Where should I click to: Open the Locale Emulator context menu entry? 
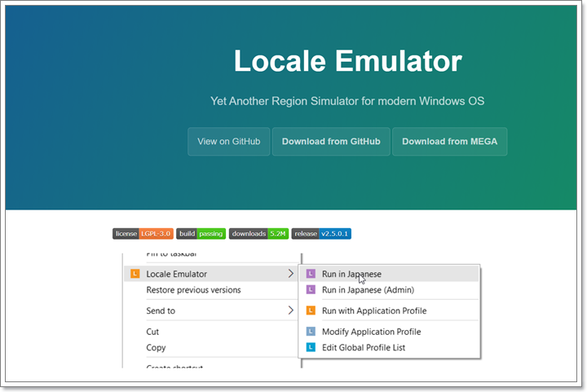click(211, 274)
